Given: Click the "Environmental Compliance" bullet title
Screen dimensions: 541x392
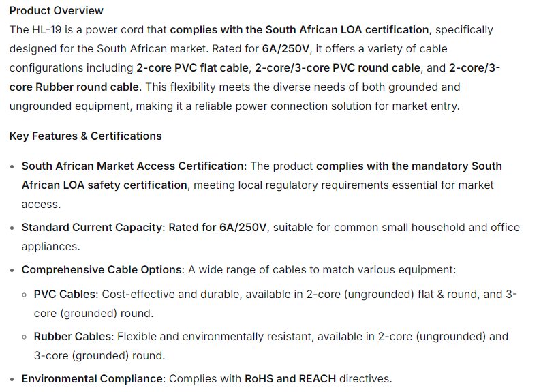Looking at the screenshot, I should tap(93, 379).
